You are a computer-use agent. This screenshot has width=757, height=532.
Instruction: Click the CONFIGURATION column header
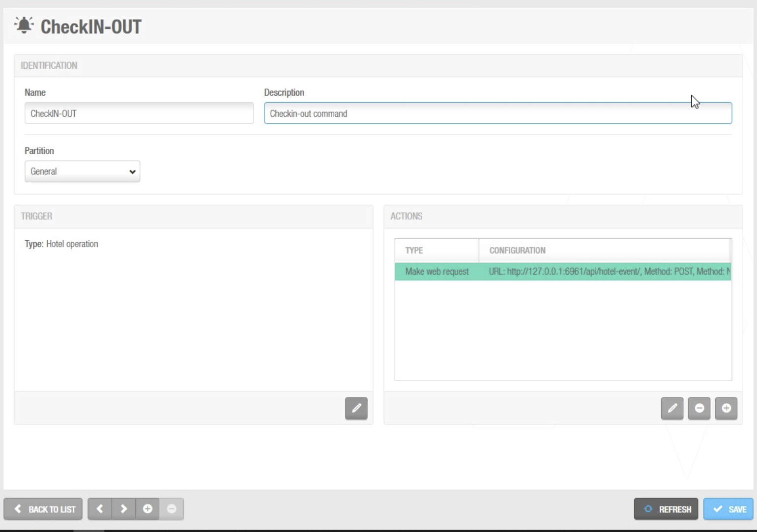point(517,251)
